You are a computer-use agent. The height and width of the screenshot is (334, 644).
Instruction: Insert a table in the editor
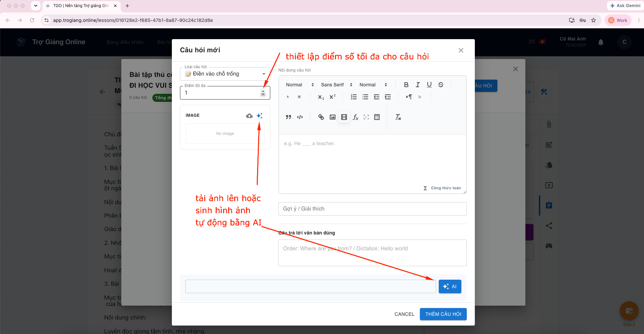point(377,117)
